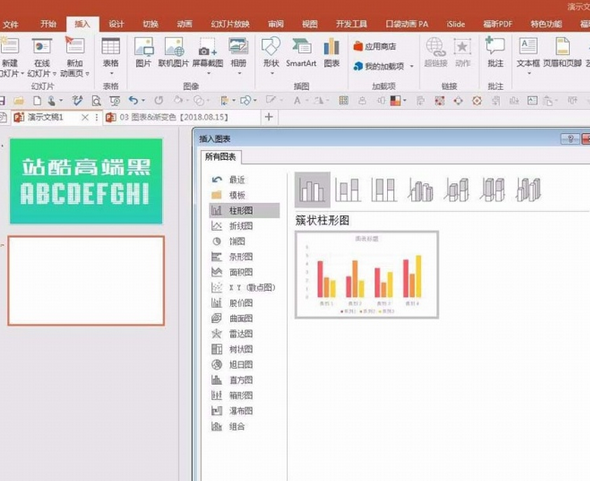The width and height of the screenshot is (590, 481).
Task: Expand 我的加载项 add-ins dropdown arrow
Action: tap(412, 66)
